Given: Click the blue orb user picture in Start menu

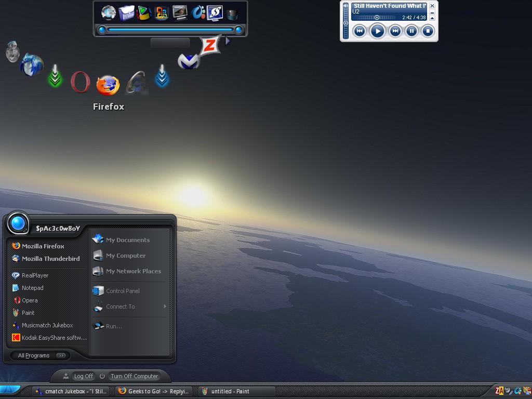Looking at the screenshot, I should pos(18,223).
